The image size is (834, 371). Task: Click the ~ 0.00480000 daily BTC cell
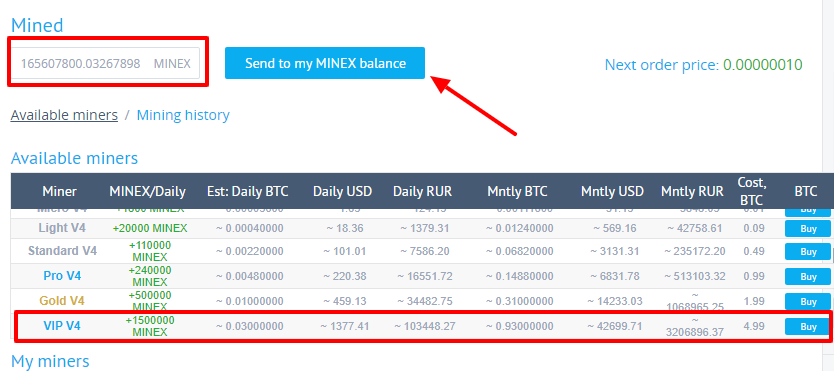pyautogui.click(x=249, y=276)
